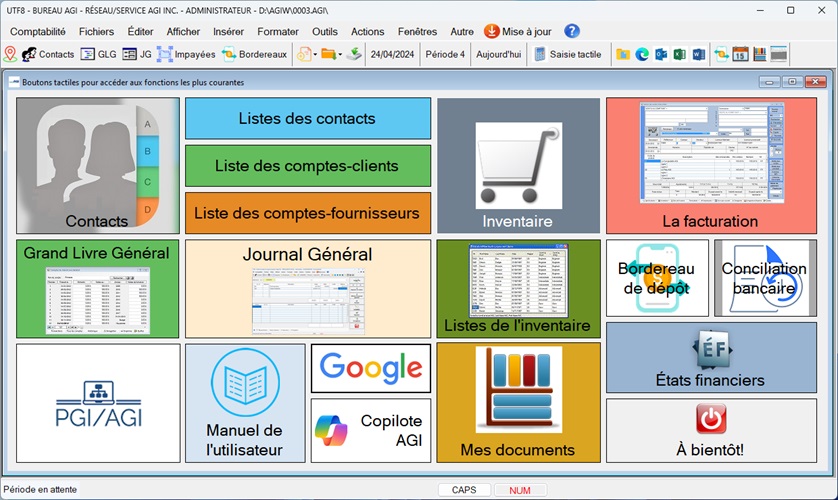Open the Insérer menu

(x=228, y=32)
